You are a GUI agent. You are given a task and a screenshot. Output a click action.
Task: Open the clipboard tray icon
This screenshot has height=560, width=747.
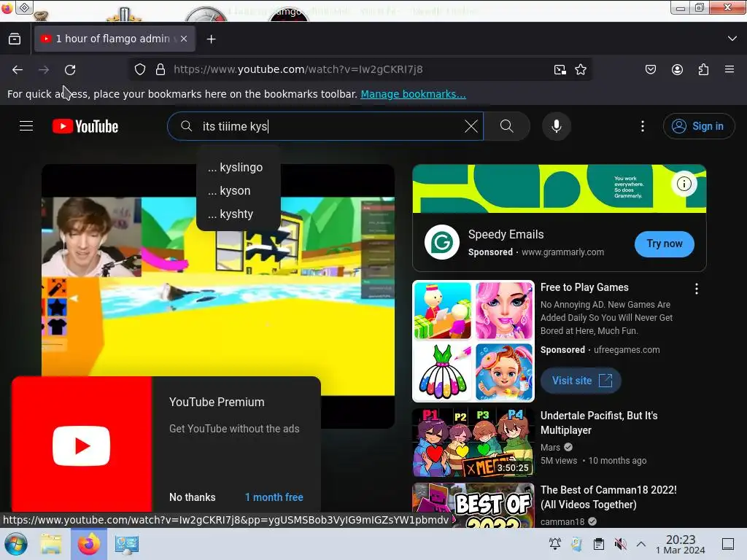[598, 544]
